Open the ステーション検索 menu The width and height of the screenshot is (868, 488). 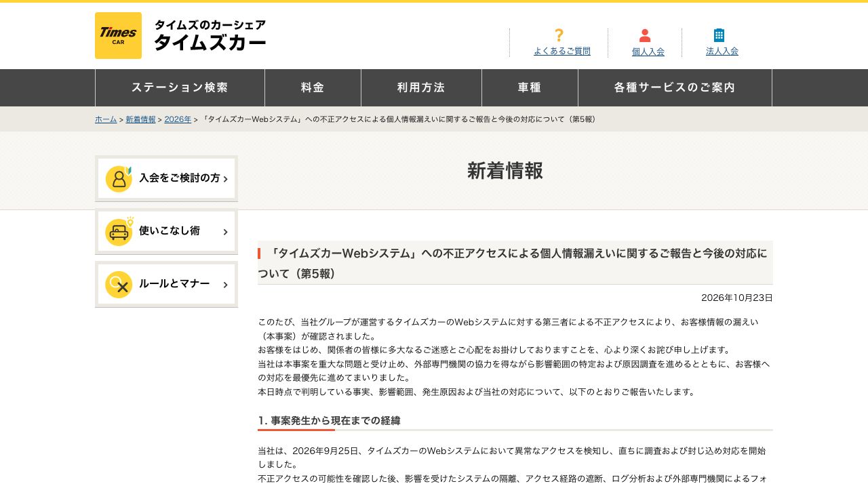pyautogui.click(x=180, y=87)
